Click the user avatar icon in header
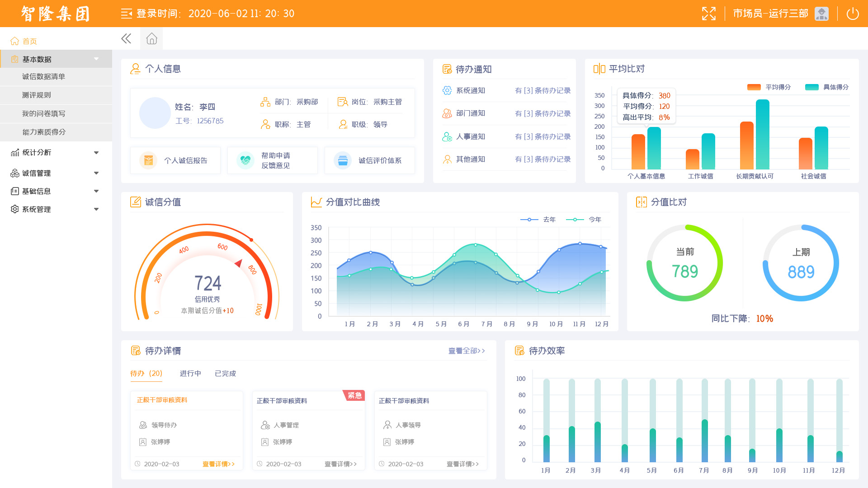Screen dimensions: 868x488 point(821,14)
